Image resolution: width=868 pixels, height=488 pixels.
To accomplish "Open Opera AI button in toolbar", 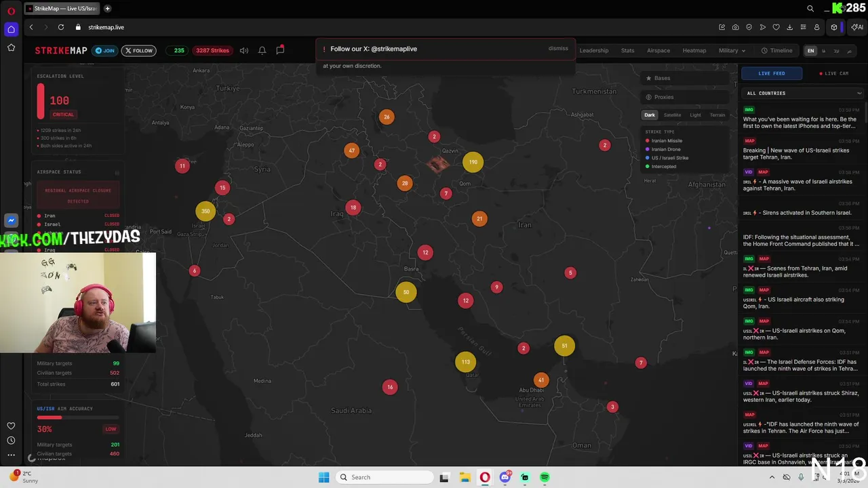I will pyautogui.click(x=857, y=27).
